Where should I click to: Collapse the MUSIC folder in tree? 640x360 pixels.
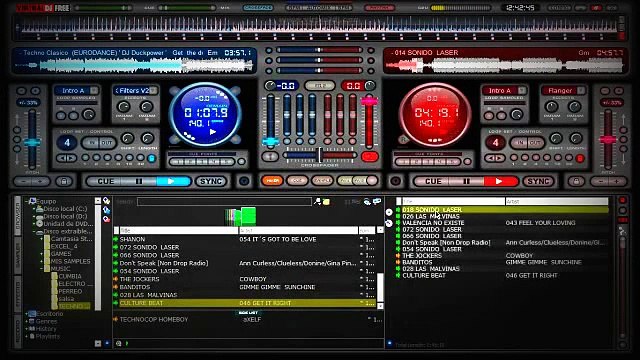pyautogui.click(x=42, y=269)
